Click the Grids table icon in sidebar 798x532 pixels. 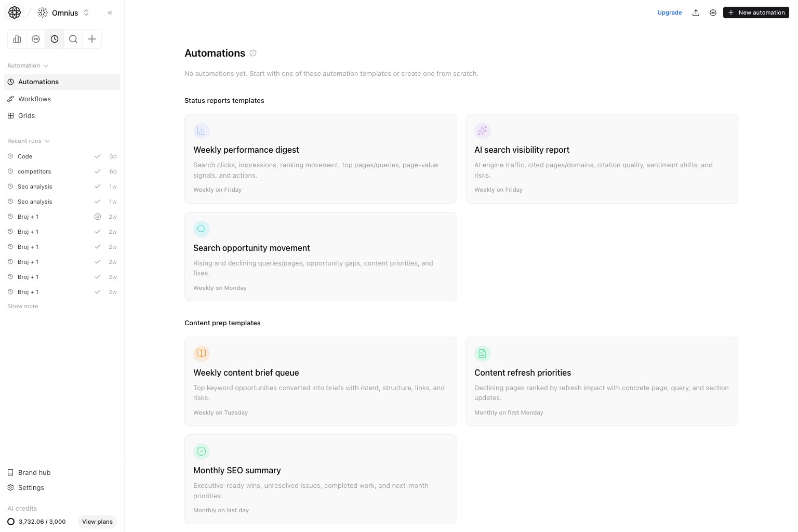click(x=10, y=115)
